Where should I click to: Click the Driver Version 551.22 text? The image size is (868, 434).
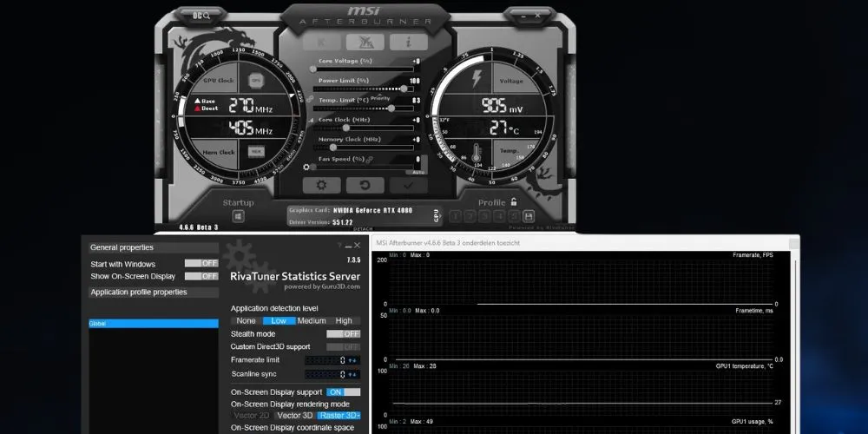coord(321,222)
